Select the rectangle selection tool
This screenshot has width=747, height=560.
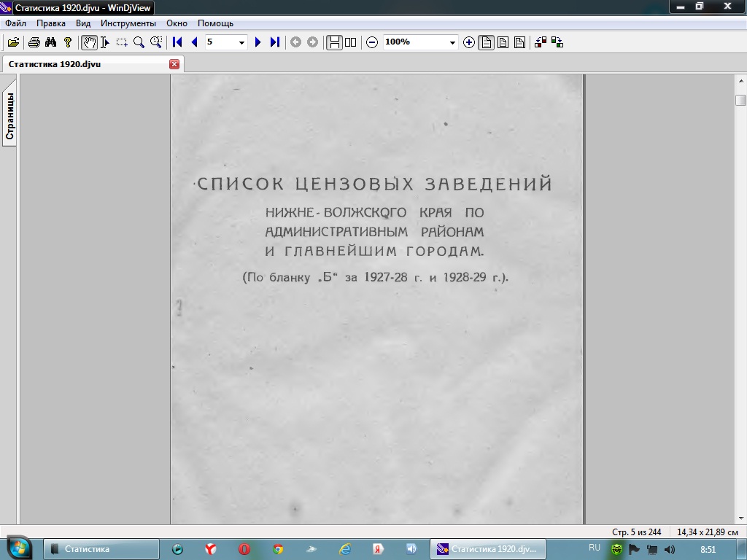pos(122,42)
